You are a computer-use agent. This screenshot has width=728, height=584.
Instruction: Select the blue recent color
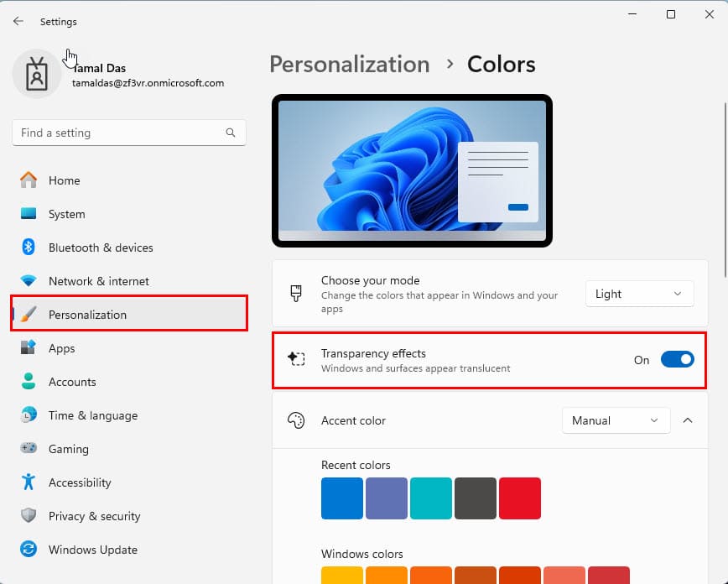pos(341,498)
